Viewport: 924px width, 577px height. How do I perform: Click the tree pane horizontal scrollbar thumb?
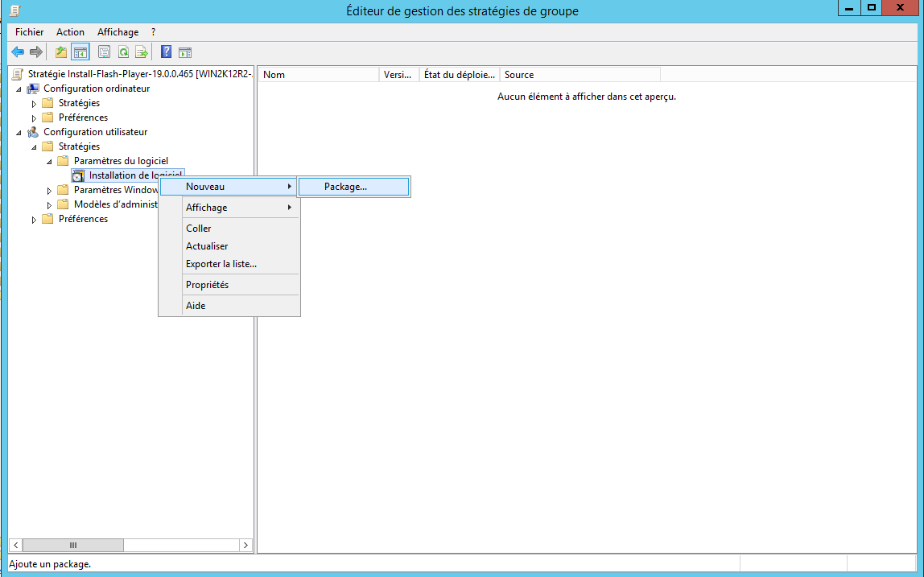pyautogui.click(x=72, y=545)
